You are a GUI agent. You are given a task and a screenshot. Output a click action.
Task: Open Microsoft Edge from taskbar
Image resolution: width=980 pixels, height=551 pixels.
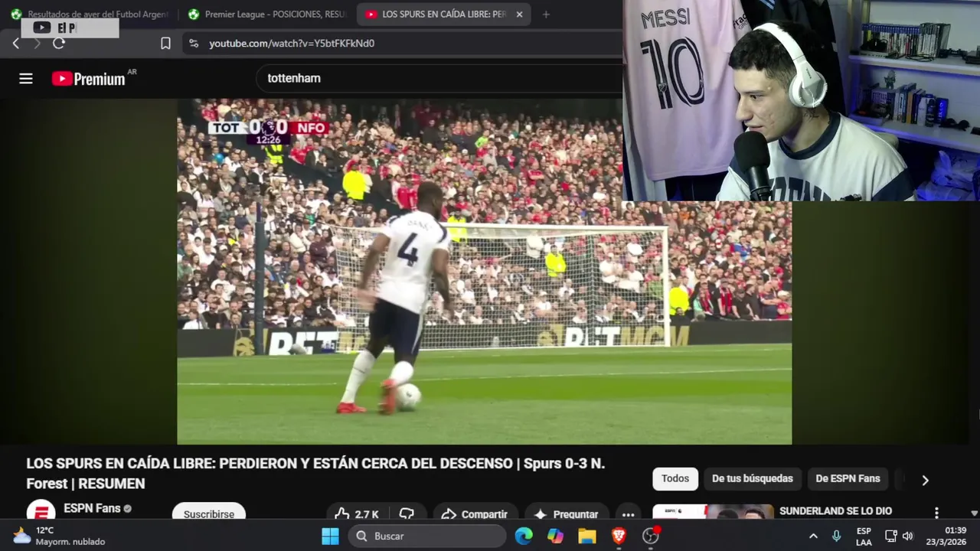(x=524, y=536)
